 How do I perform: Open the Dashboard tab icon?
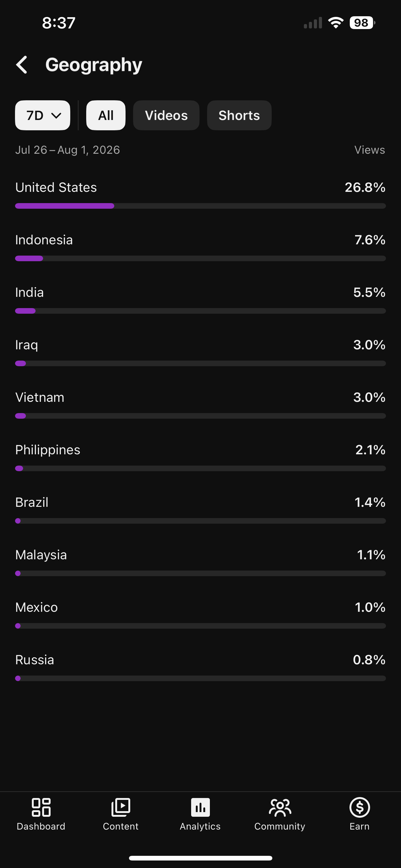41,807
